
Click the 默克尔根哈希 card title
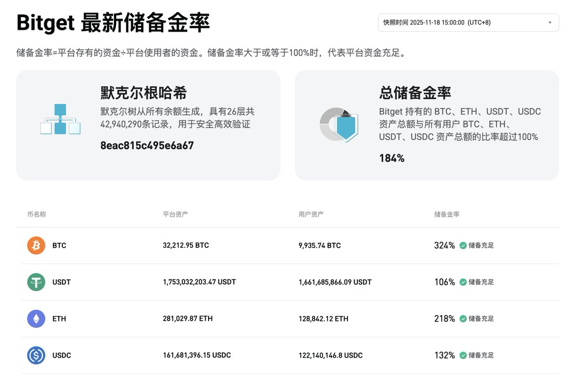tap(143, 93)
